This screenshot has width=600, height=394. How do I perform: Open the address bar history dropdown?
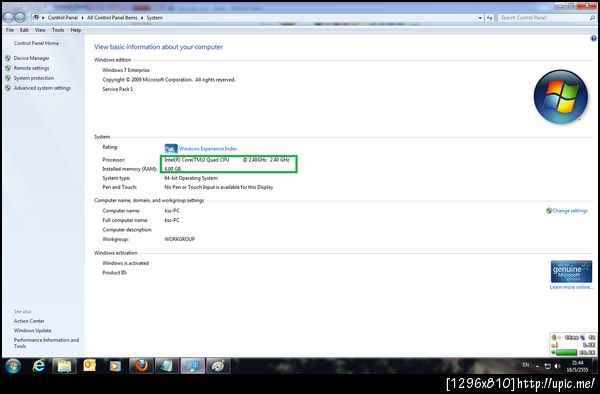point(480,18)
